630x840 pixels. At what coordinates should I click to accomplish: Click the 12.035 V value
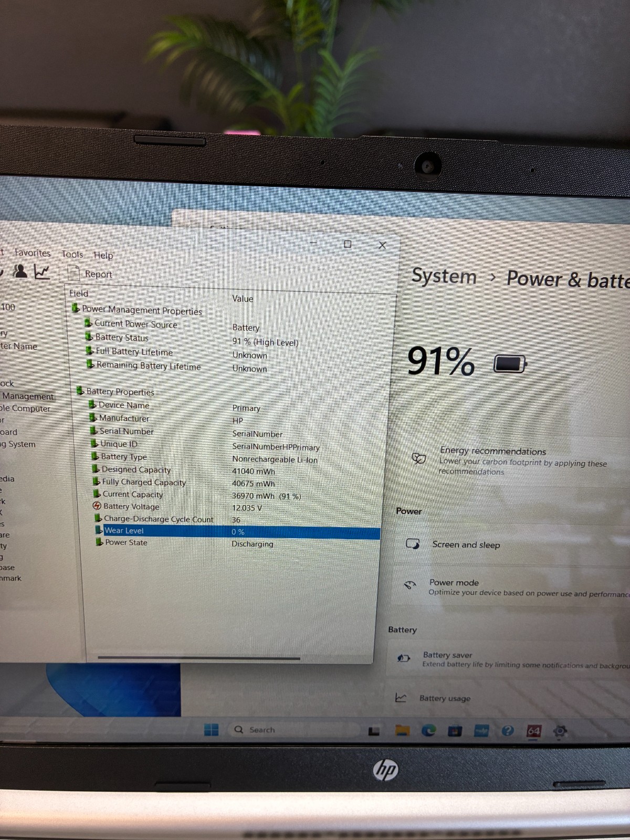point(247,508)
